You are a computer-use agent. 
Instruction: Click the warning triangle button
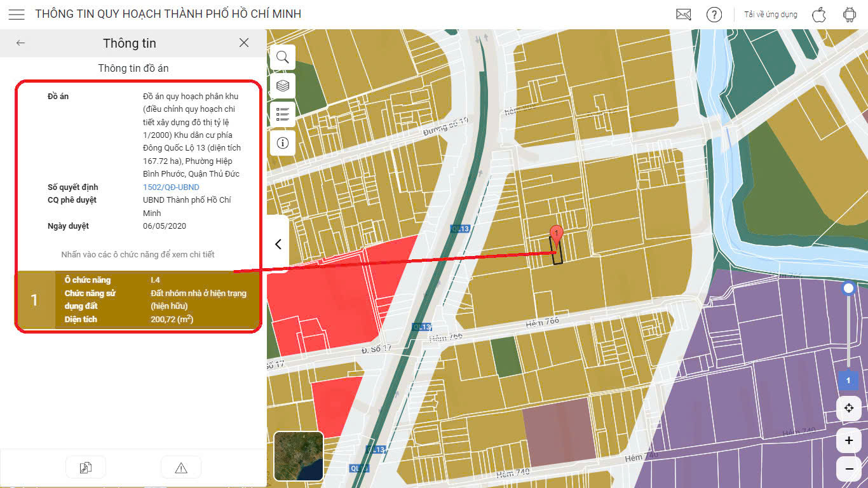(181, 468)
